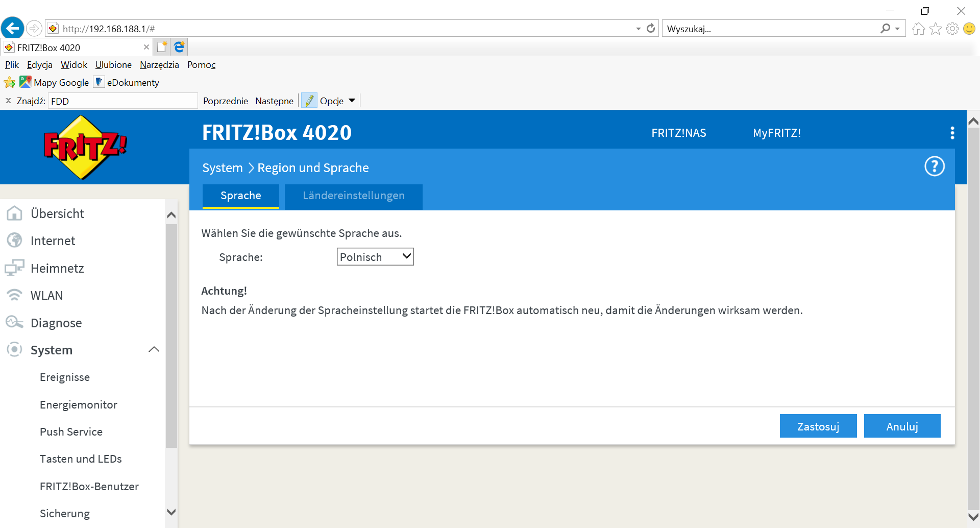Click Poprzednie in the find bar
Image resolution: width=980 pixels, height=528 pixels.
226,101
